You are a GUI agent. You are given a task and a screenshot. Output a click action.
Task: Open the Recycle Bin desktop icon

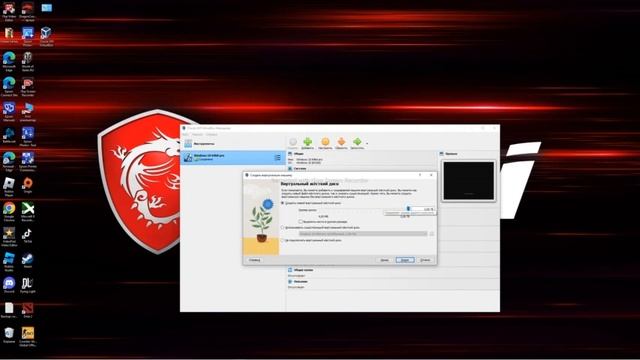click(9, 335)
